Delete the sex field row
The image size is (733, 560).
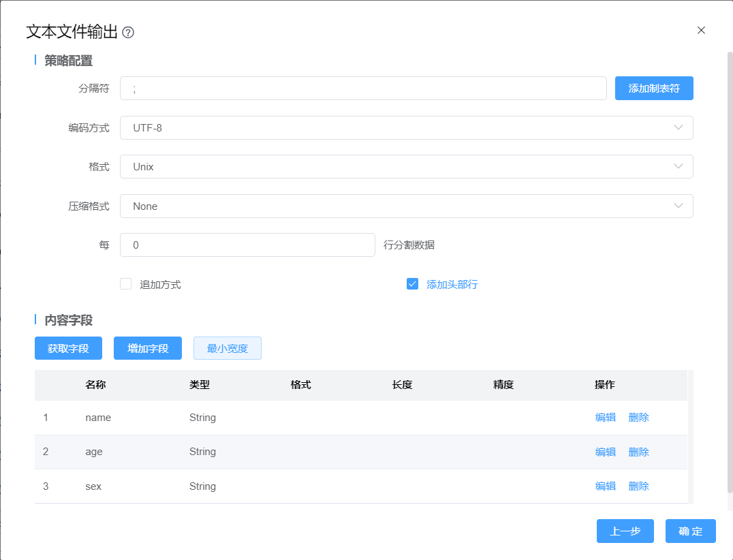point(638,486)
